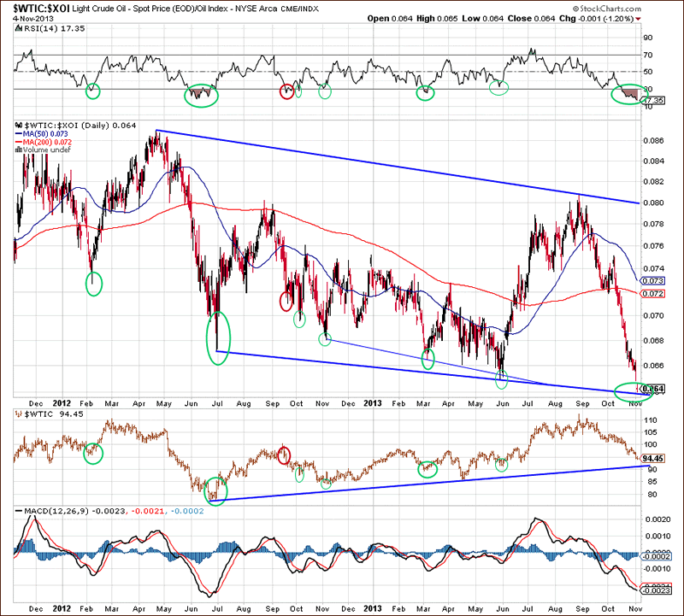Click the red line sample beside MA(200)
The width and height of the screenshot is (684, 616).
(x=18, y=142)
